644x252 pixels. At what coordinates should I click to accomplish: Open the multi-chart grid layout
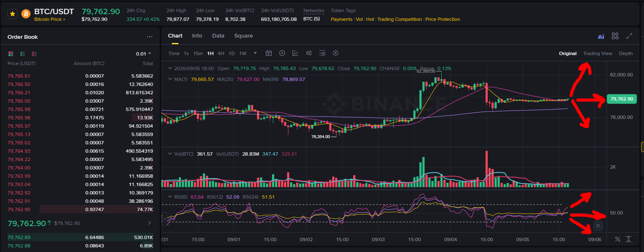click(615, 36)
